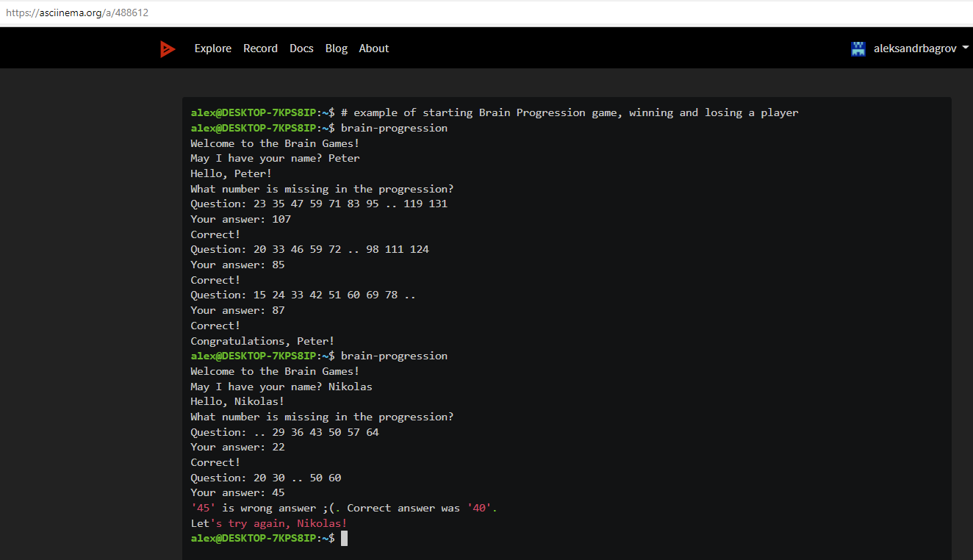
Task: Navigate to the Record section
Action: pos(260,48)
